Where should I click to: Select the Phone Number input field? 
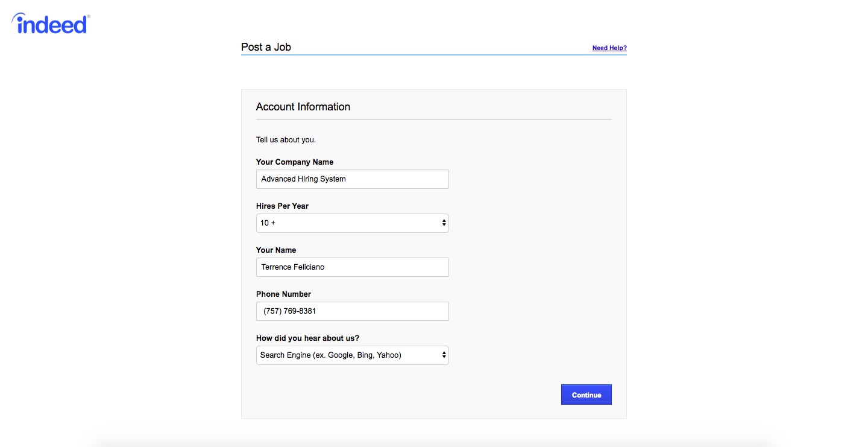352,311
